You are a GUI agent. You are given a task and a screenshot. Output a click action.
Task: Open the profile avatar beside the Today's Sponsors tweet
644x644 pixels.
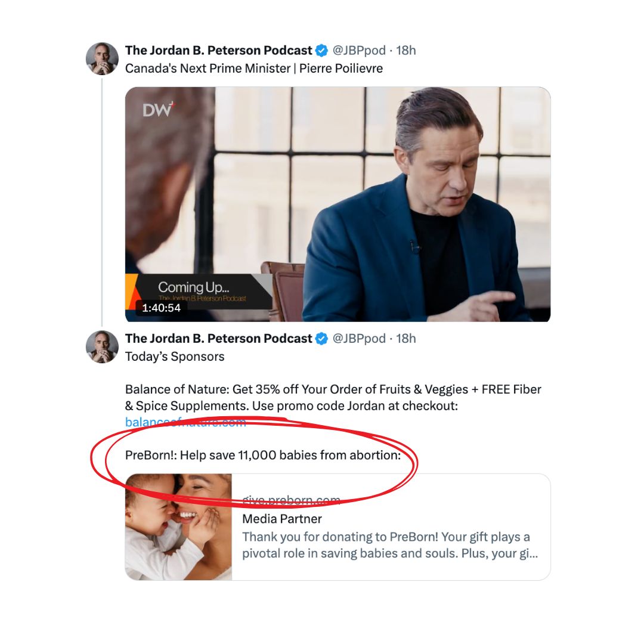tap(102, 346)
